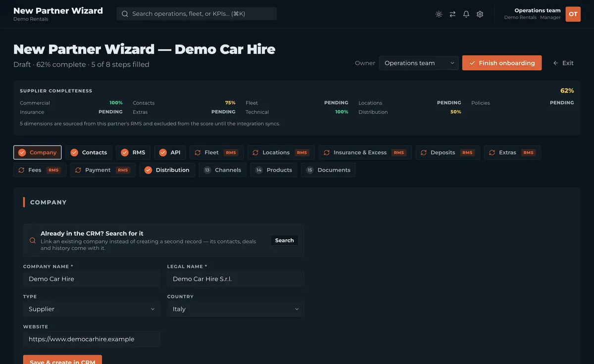This screenshot has width=594, height=364.
Task: Open settings gear icon
Action: [x=480, y=14]
